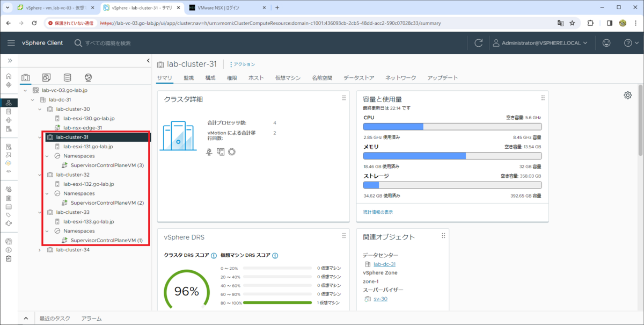
Task: Open the dashboard settings gear icon
Action: pos(627,95)
